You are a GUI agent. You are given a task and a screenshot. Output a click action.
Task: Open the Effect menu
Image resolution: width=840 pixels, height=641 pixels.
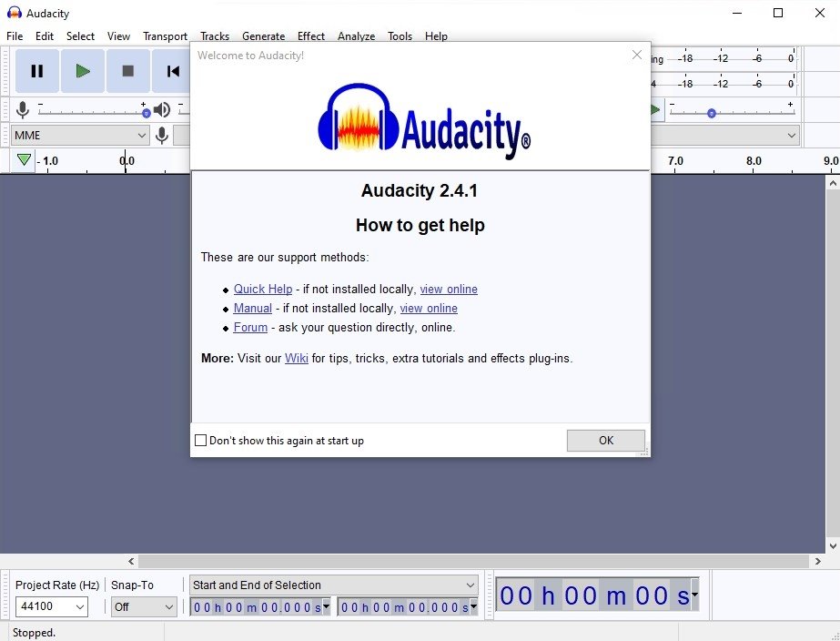311,36
